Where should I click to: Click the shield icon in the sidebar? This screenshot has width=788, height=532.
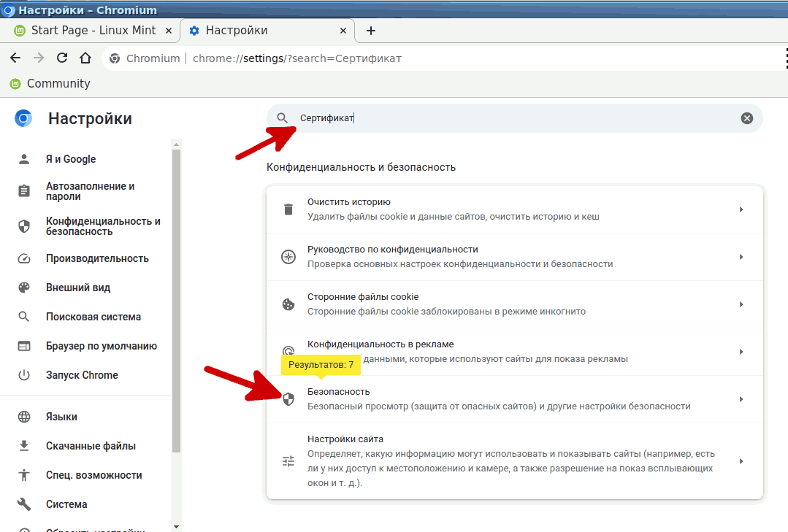click(x=23, y=226)
